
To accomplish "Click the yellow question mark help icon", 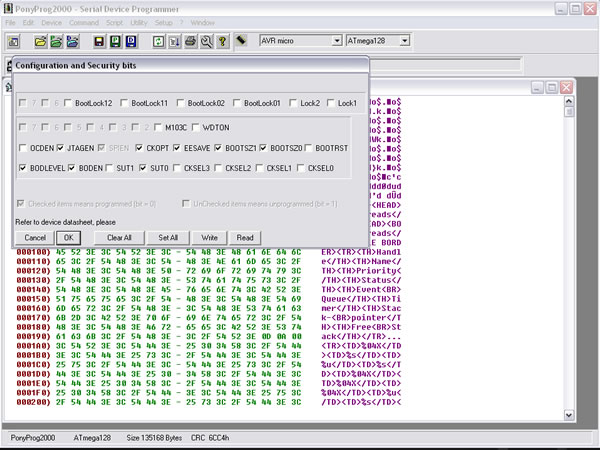I will [x=221, y=41].
